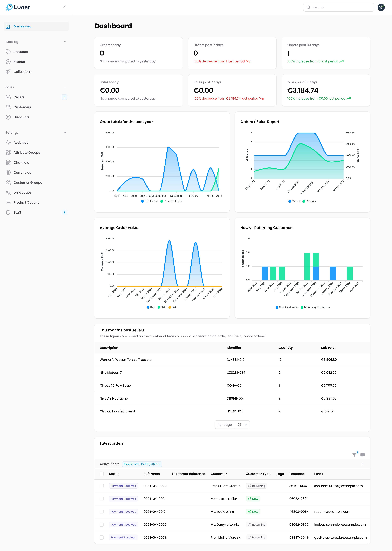Open Ms. Paxton Heller's order row

[x=232, y=499]
